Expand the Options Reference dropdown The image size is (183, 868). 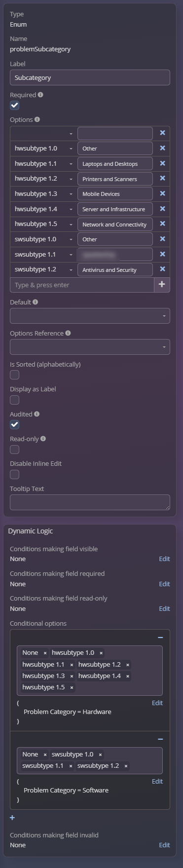point(90,347)
